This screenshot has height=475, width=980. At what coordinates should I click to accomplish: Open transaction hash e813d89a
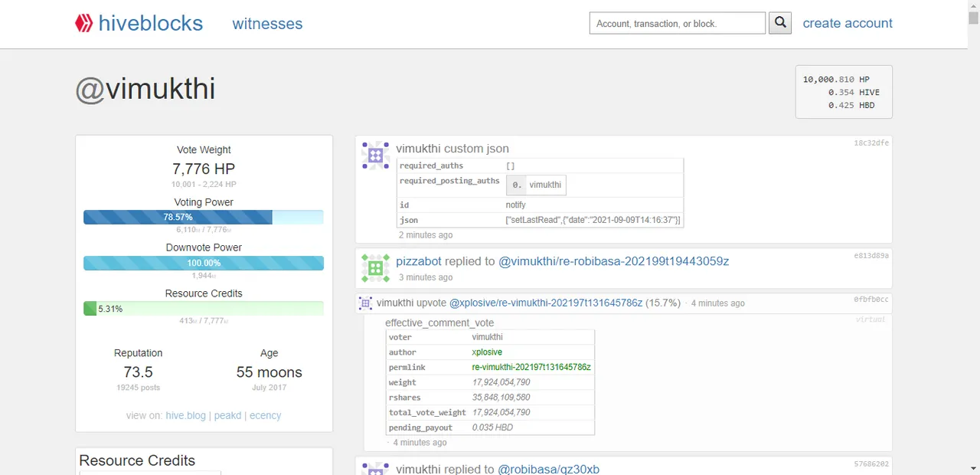click(x=871, y=256)
